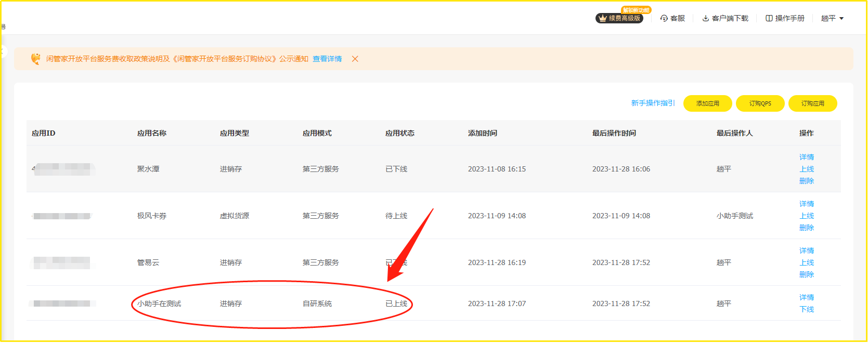Open the 操作手册 book icon

point(769,18)
